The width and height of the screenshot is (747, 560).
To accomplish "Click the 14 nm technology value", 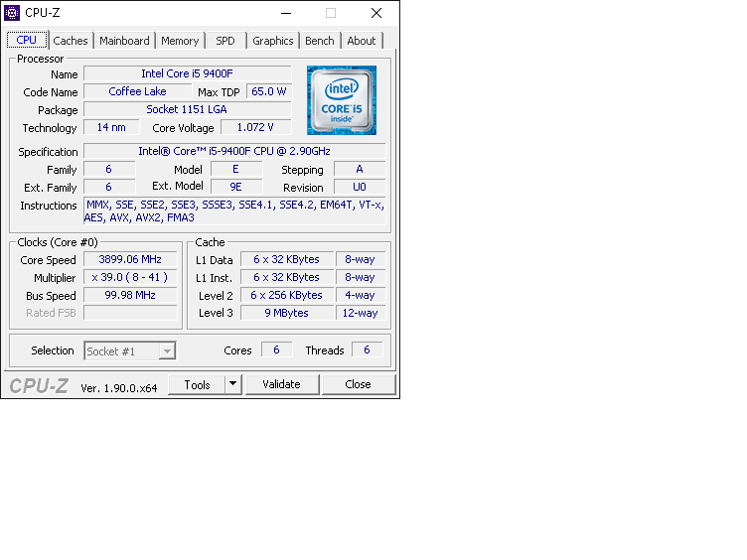I will (x=111, y=128).
